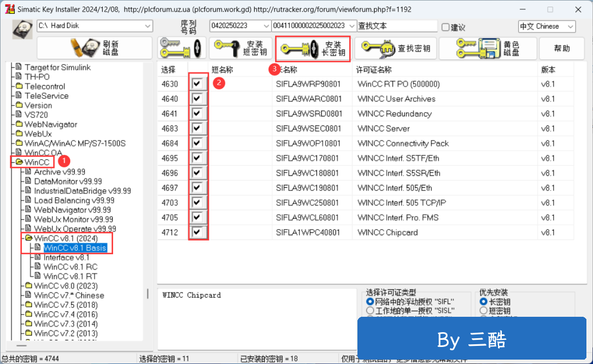The image size is (593, 364).
Task: Uncheck the WINCC Chipcard row checkbox
Action: (x=197, y=232)
